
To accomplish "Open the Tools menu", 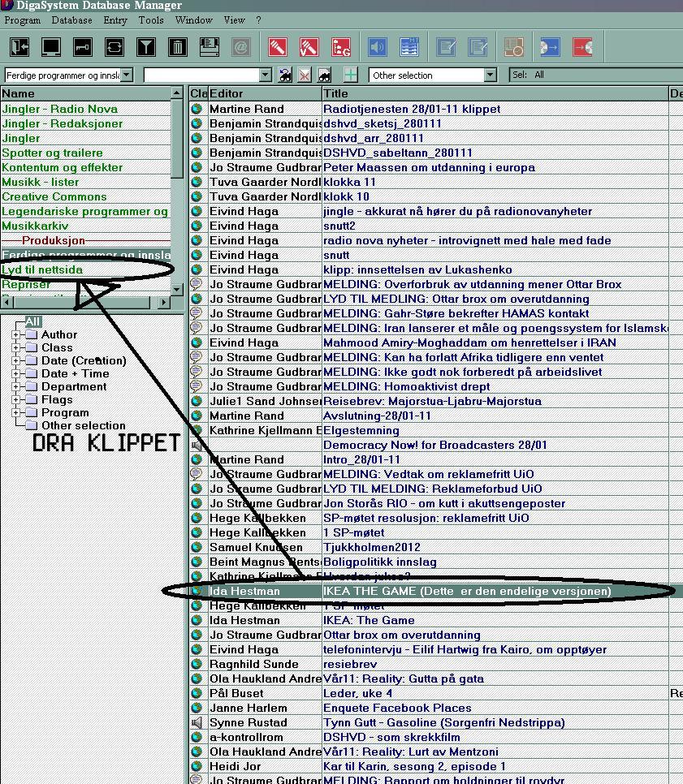I will [x=151, y=20].
